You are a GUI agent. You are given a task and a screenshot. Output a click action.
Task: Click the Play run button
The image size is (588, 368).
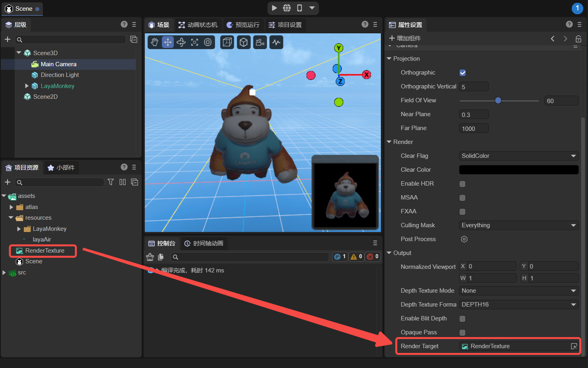274,8
